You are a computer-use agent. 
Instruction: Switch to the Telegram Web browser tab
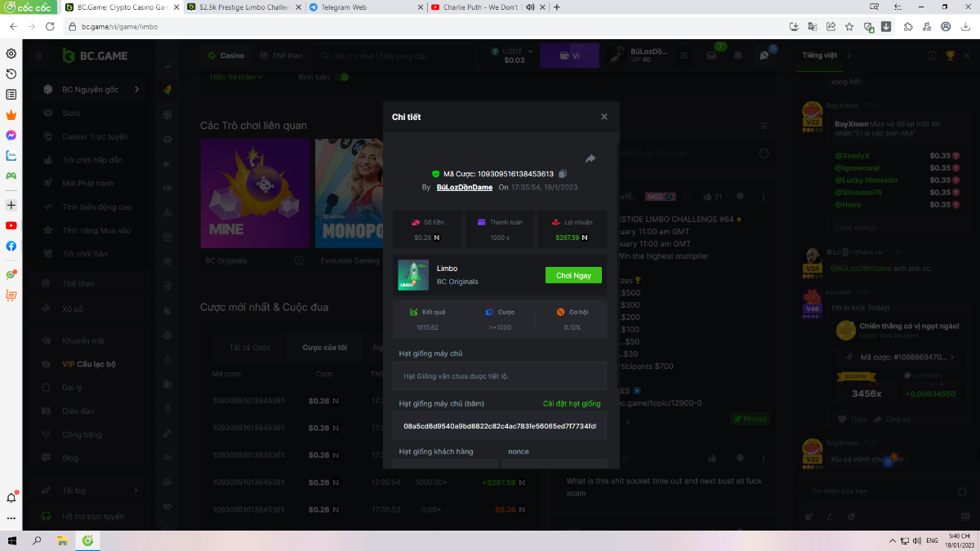pos(364,7)
